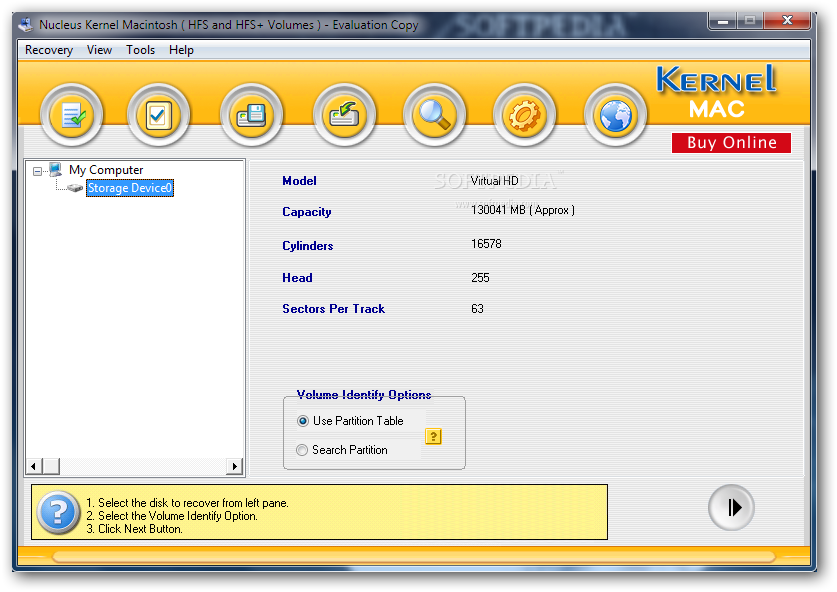Click the Cylinders label
837x592 pixels.
coord(308,246)
